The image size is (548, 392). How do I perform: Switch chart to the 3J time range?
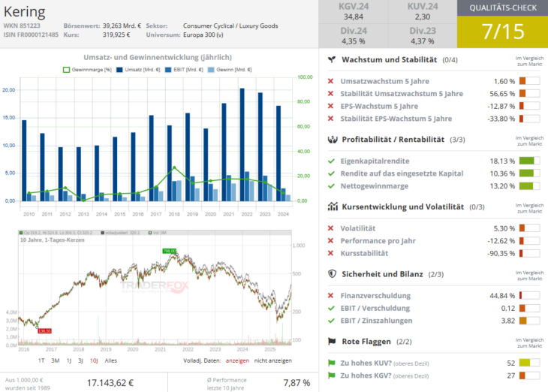pyautogui.click(x=80, y=360)
